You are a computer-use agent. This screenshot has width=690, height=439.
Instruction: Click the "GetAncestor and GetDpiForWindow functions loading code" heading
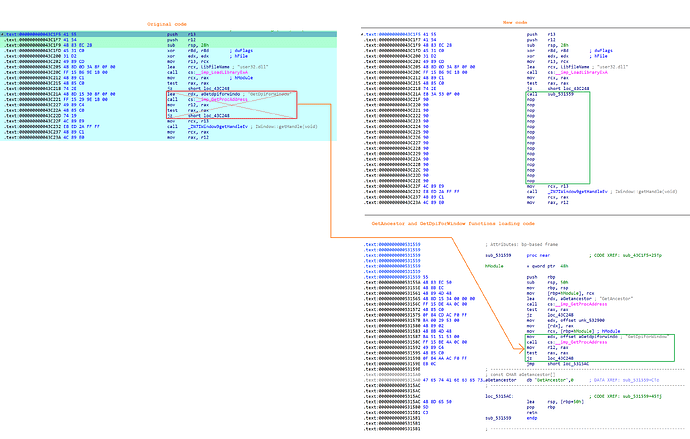tap(453, 223)
